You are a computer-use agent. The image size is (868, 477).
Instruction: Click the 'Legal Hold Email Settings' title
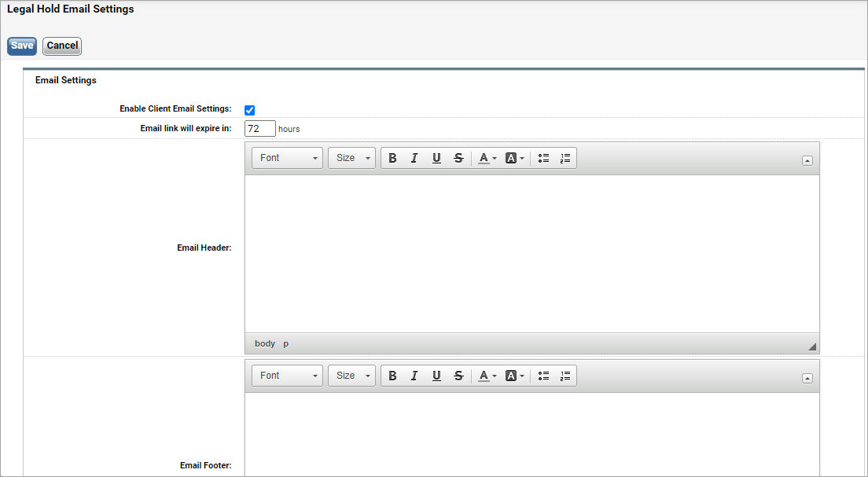pyautogui.click(x=70, y=9)
